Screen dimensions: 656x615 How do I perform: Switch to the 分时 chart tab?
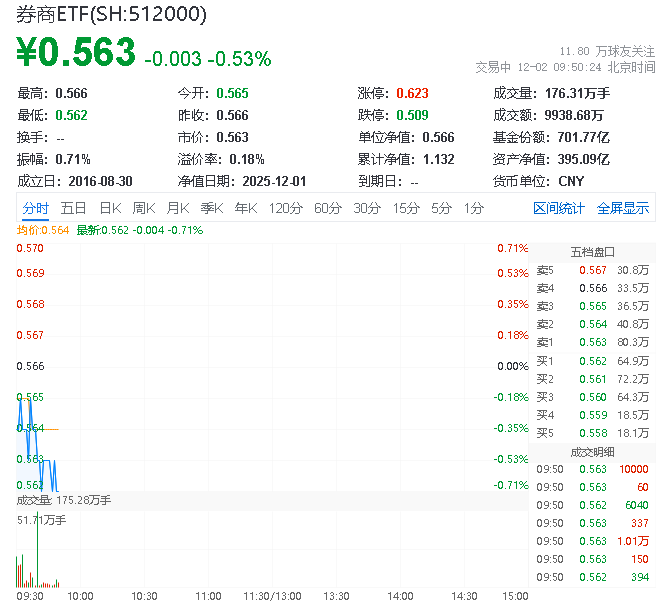[35, 208]
